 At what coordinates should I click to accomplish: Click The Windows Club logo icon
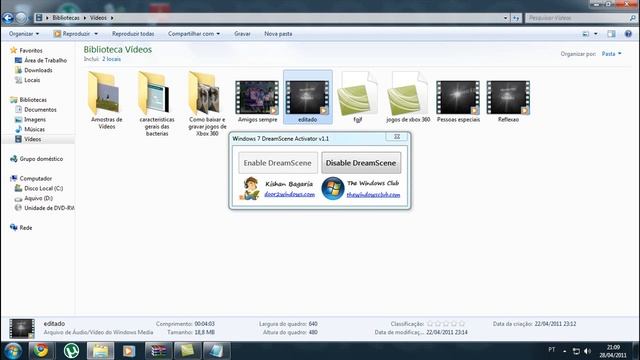click(333, 189)
